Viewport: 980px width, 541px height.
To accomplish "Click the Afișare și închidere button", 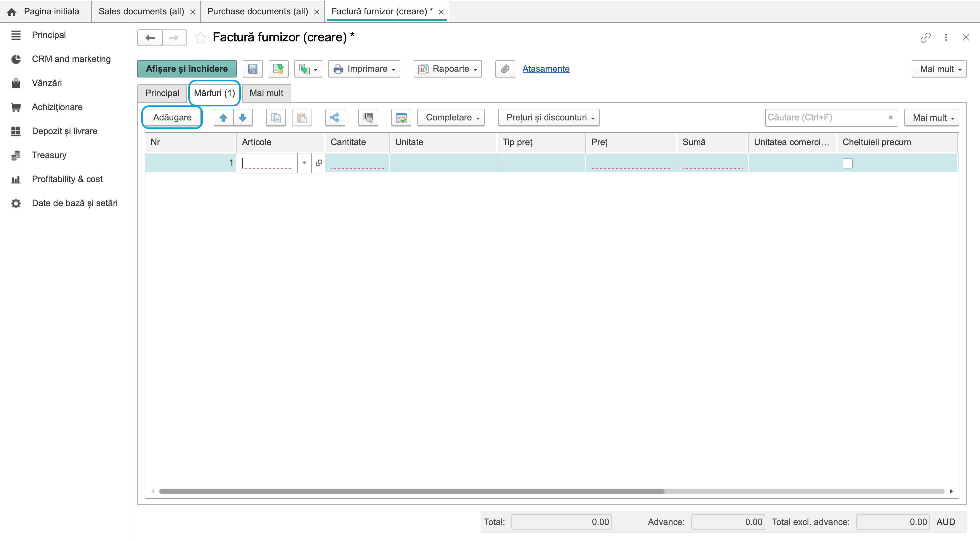I will click(187, 69).
